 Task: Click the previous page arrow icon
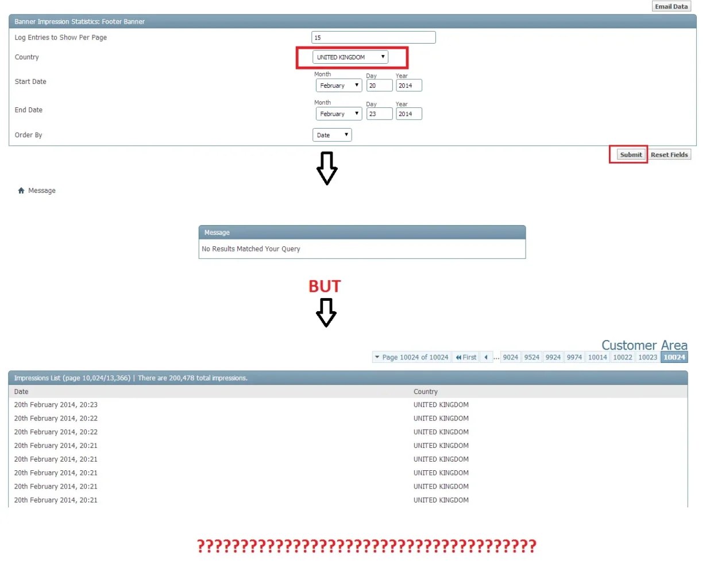click(486, 357)
